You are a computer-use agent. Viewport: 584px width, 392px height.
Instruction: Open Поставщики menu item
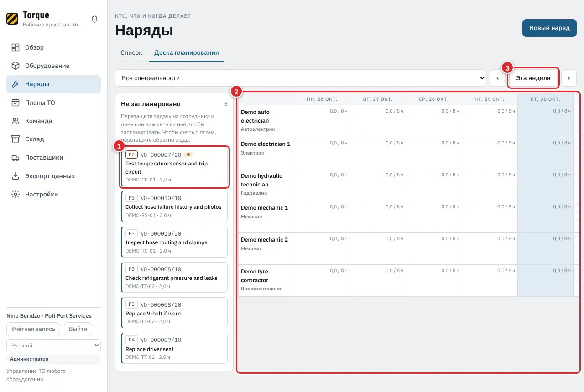coord(53,157)
